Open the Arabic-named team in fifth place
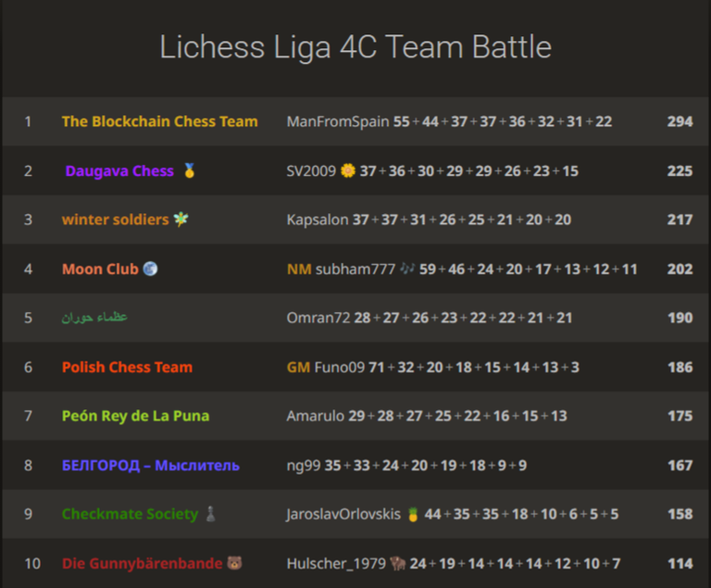 click(94, 317)
